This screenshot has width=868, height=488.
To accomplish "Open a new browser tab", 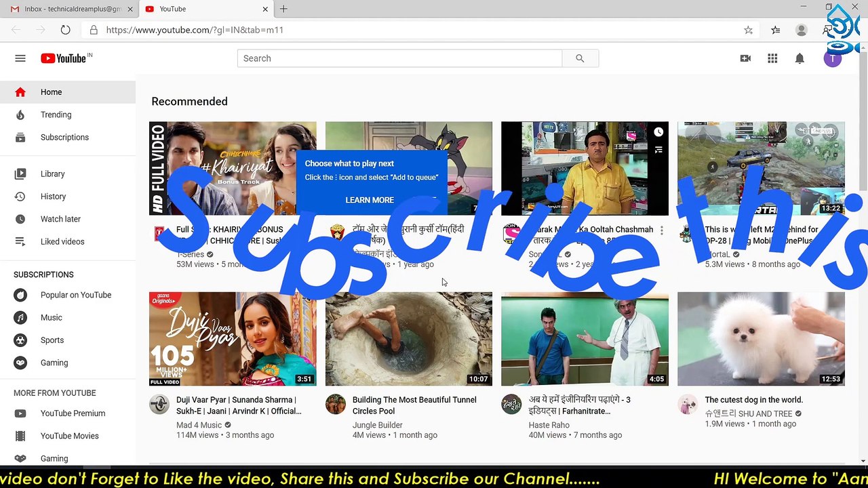I will (283, 9).
